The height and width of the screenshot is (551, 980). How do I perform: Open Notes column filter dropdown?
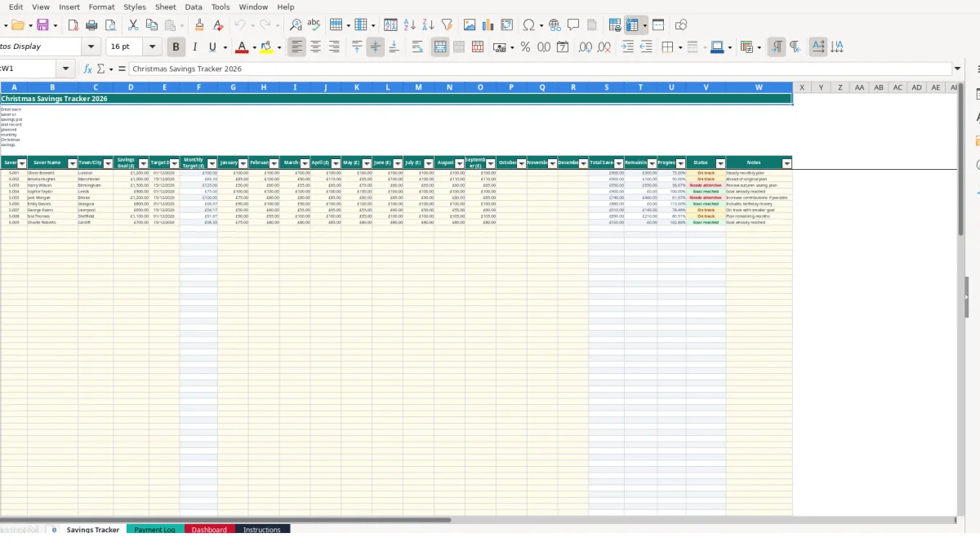(x=787, y=163)
